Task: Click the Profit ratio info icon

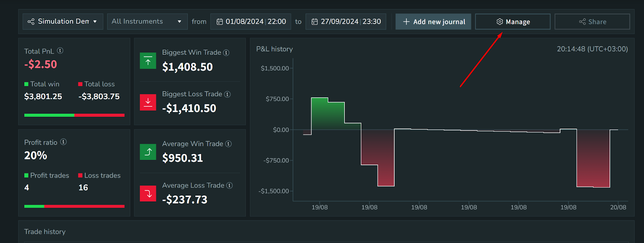Action: (x=63, y=142)
